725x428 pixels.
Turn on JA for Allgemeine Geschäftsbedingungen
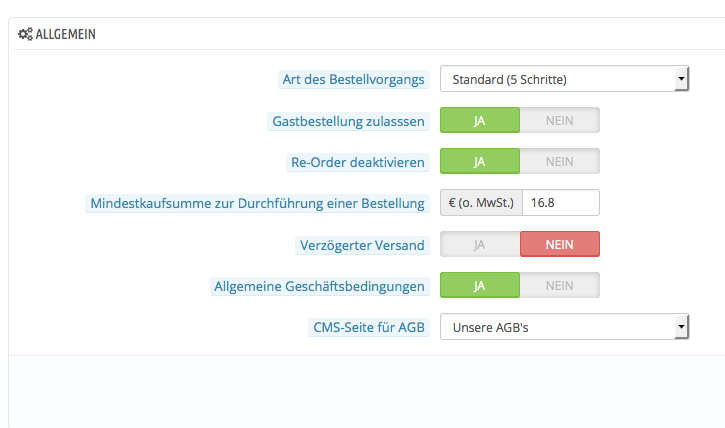[480, 285]
